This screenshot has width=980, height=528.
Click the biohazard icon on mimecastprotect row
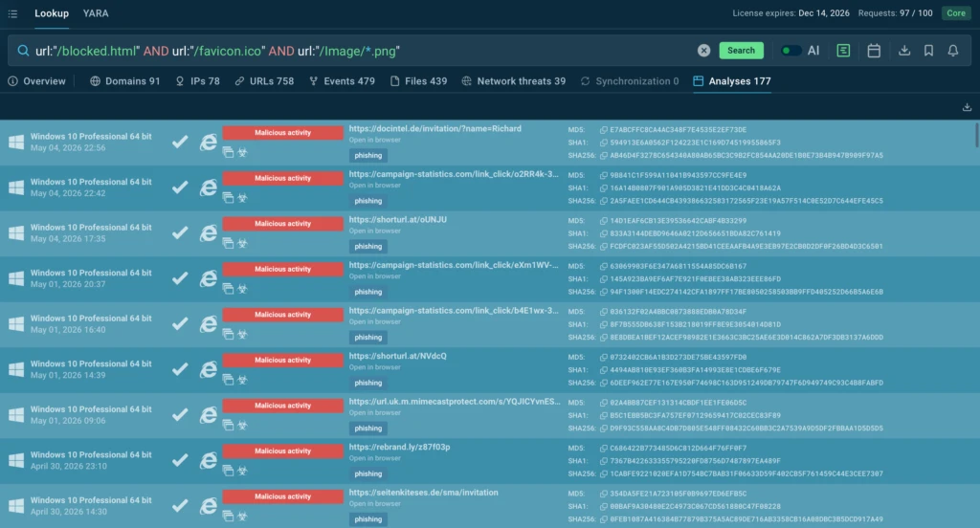click(242, 426)
